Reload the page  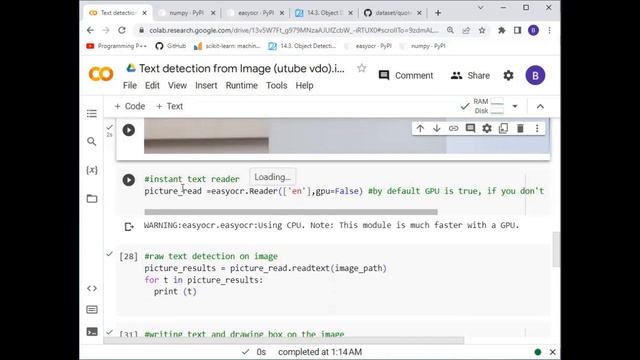[x=122, y=30]
